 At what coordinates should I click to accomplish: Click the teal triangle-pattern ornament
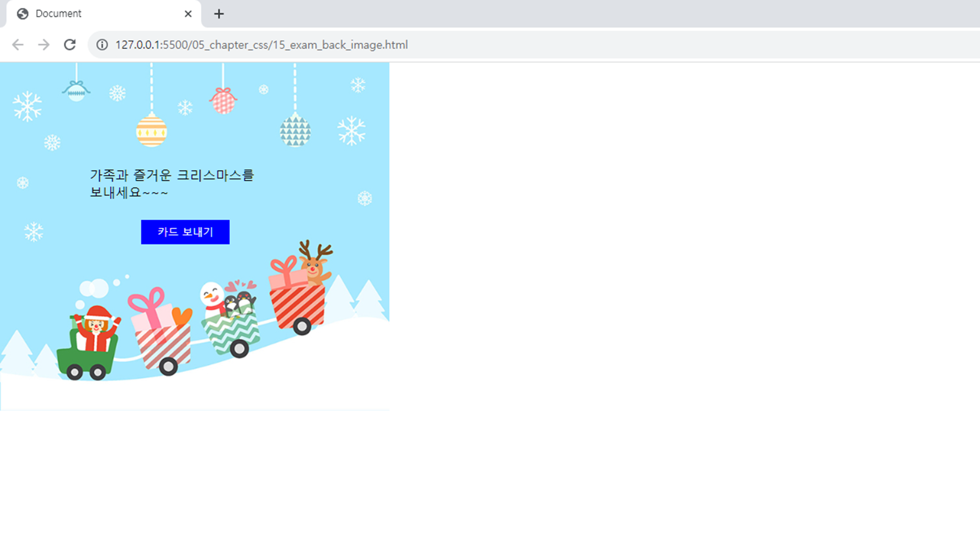click(x=295, y=131)
